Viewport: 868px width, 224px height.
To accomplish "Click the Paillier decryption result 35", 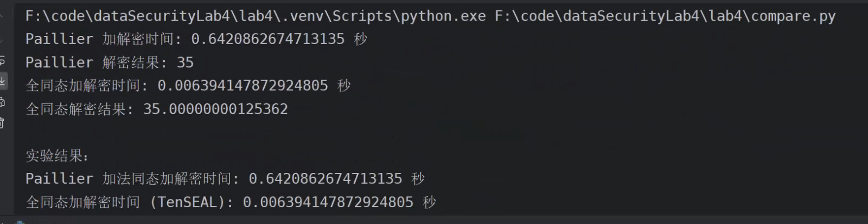I will pos(185,63).
